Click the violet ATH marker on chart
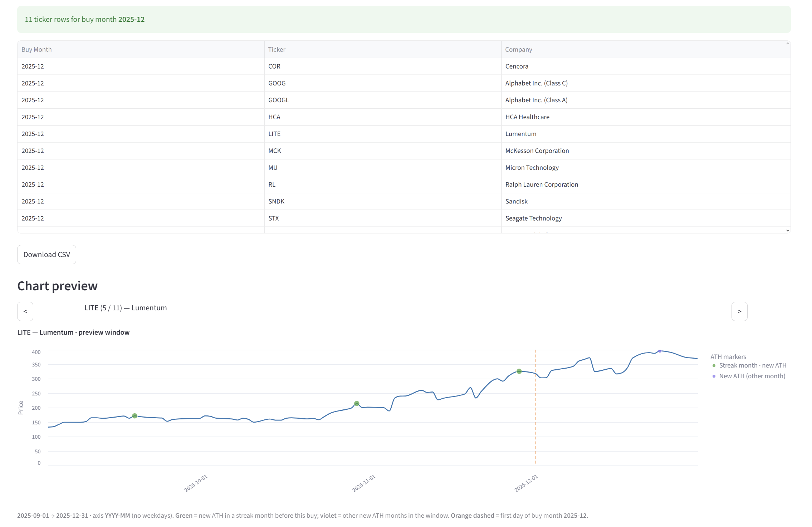The width and height of the screenshot is (812, 527). point(660,351)
